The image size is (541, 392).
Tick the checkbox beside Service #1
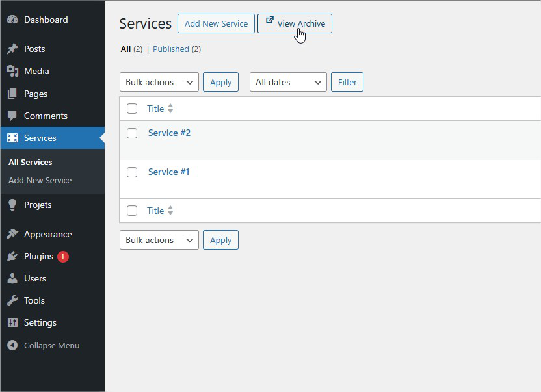point(132,172)
